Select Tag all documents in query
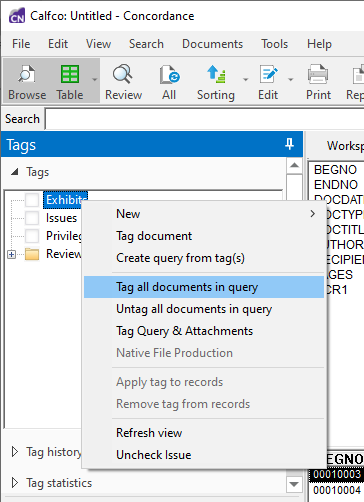Screen dimensions: 364x502 coord(204,287)
